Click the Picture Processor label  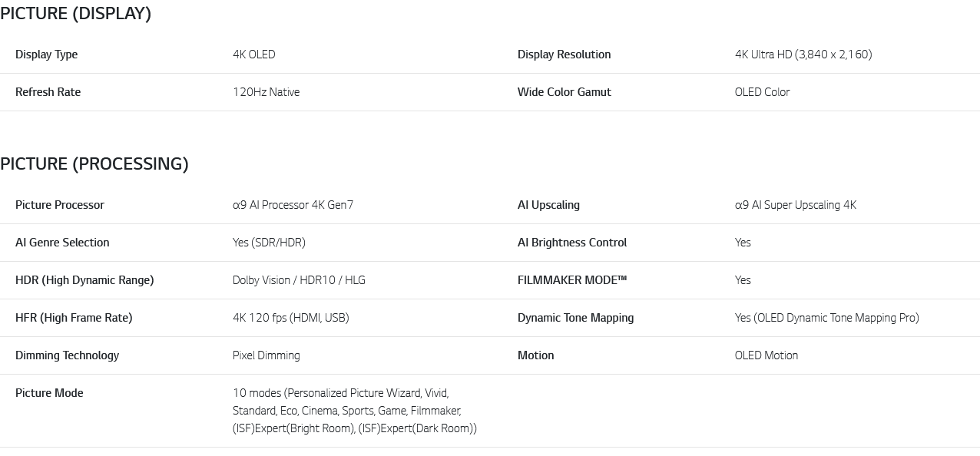[x=59, y=205]
